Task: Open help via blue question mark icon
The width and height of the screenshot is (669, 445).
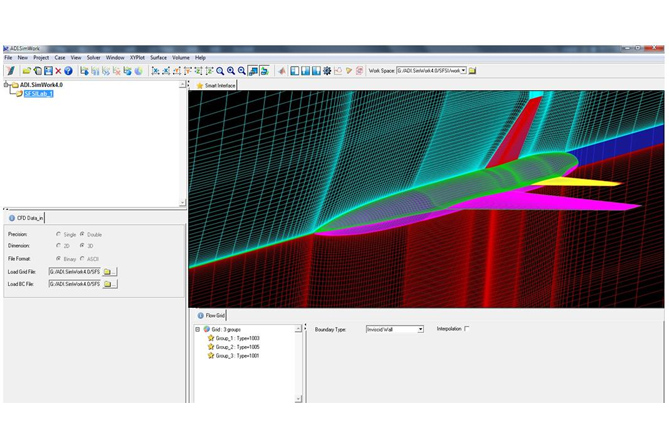Action: tap(69, 71)
